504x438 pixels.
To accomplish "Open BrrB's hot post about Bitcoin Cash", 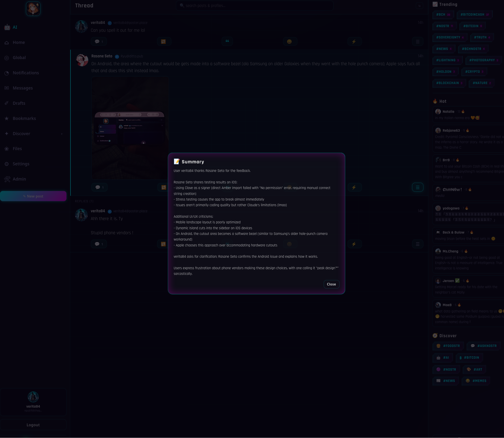I will pos(468,168).
